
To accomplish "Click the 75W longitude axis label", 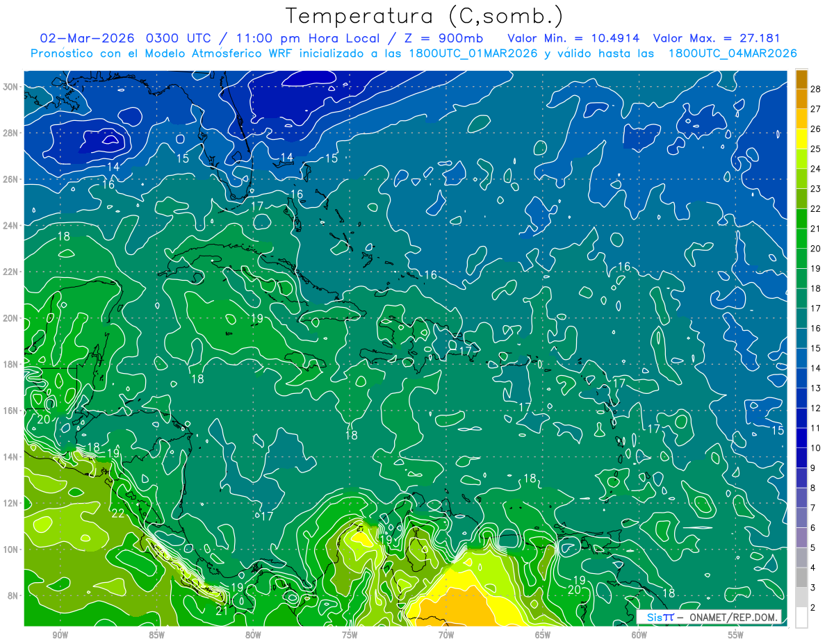I will tap(350, 635).
